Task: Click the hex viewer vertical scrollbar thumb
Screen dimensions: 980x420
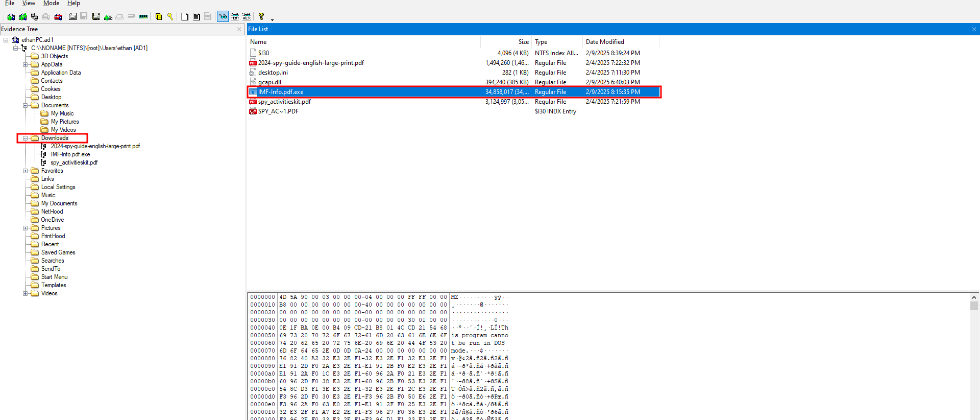Action: click(974, 306)
